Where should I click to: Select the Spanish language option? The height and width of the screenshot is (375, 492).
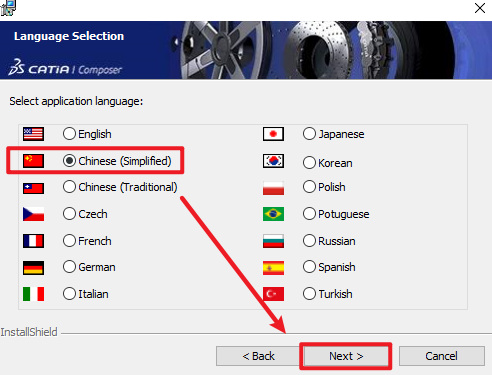[329, 267]
